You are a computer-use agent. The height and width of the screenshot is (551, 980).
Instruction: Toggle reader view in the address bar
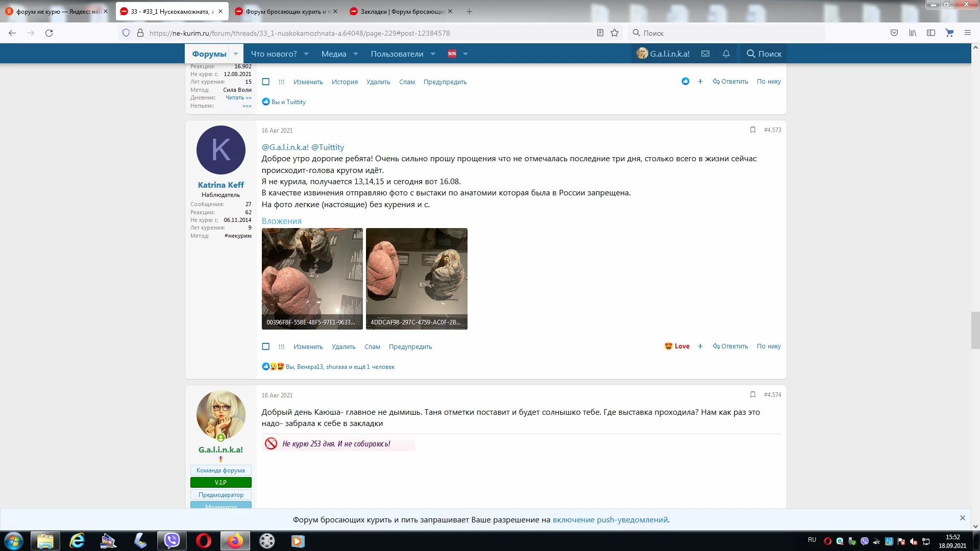tap(600, 32)
